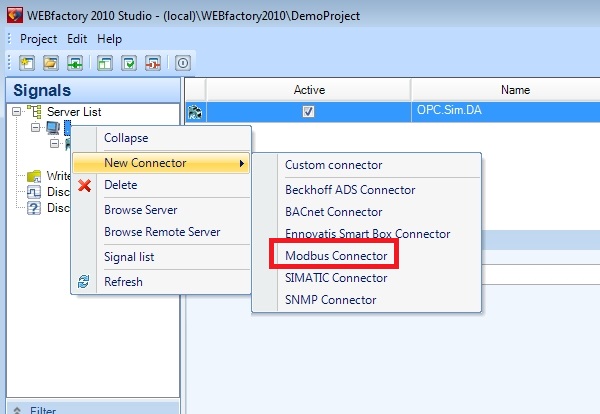This screenshot has width=600, height=414.
Task: Click the table layout toolbar icon
Action: pos(105,62)
